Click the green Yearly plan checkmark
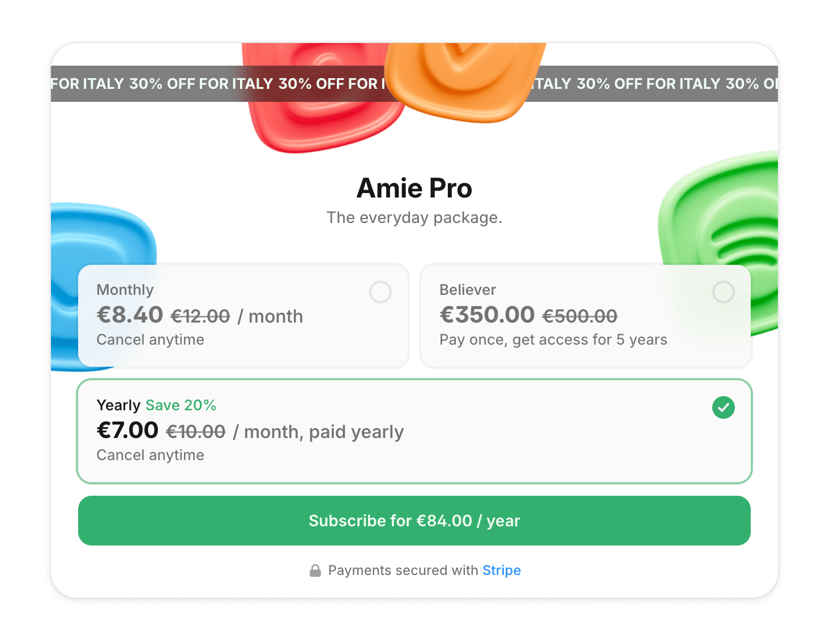830x644 pixels. tap(723, 407)
